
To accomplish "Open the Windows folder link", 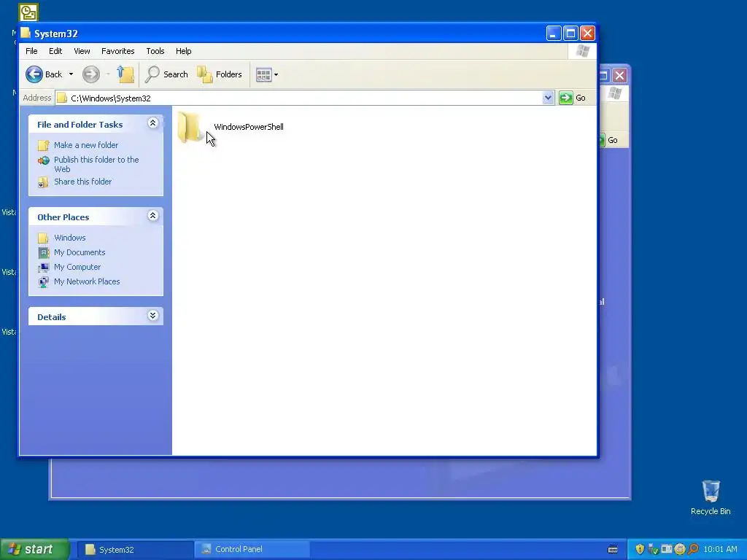I will (x=70, y=238).
